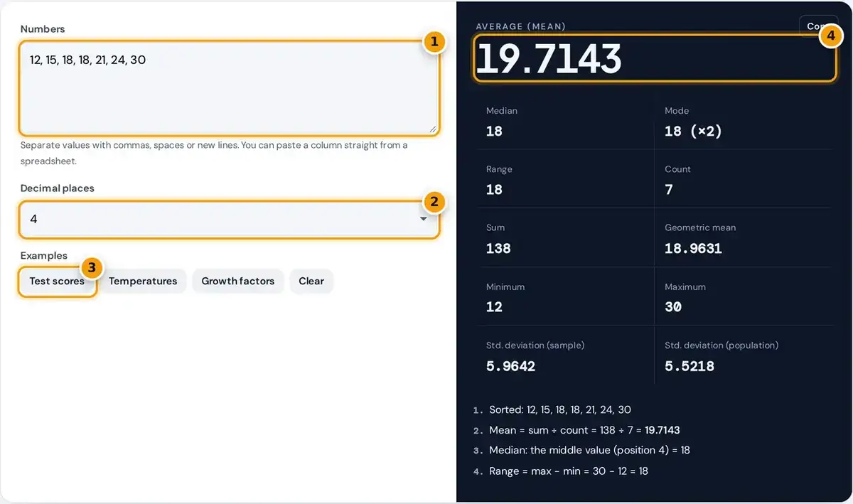Click the Decimal places label
Viewport: 853px width, 504px height.
[57, 188]
